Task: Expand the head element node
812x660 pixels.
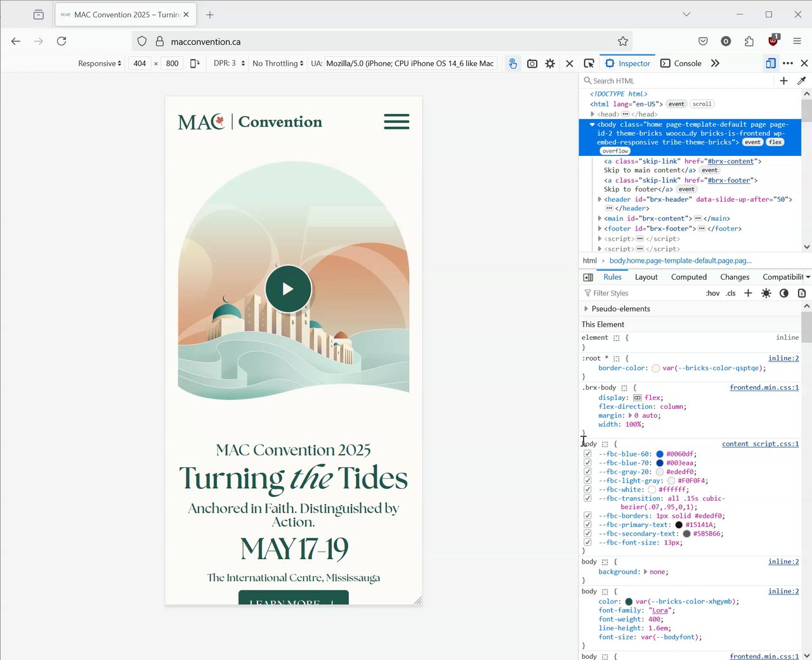Action: point(593,114)
